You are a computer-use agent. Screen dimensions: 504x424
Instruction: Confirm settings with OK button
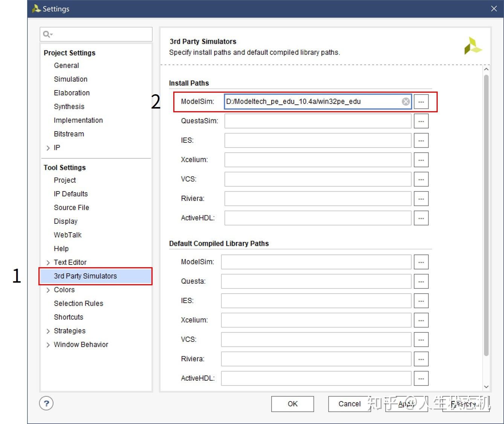point(293,404)
